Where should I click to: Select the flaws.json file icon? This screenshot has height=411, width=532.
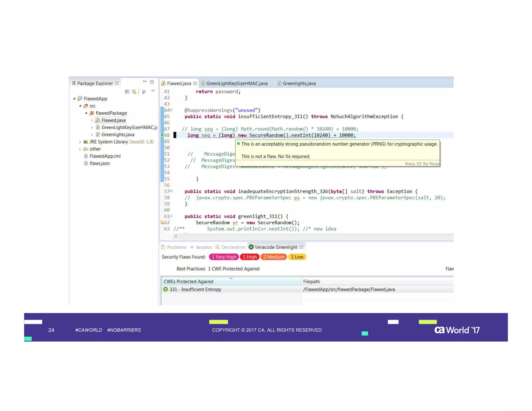point(86,163)
